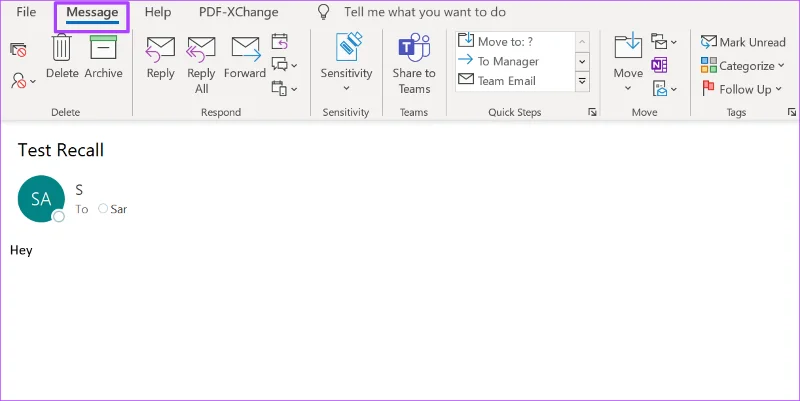The height and width of the screenshot is (401, 800).
Task: Click Reply All envelope icon
Action: (x=201, y=49)
